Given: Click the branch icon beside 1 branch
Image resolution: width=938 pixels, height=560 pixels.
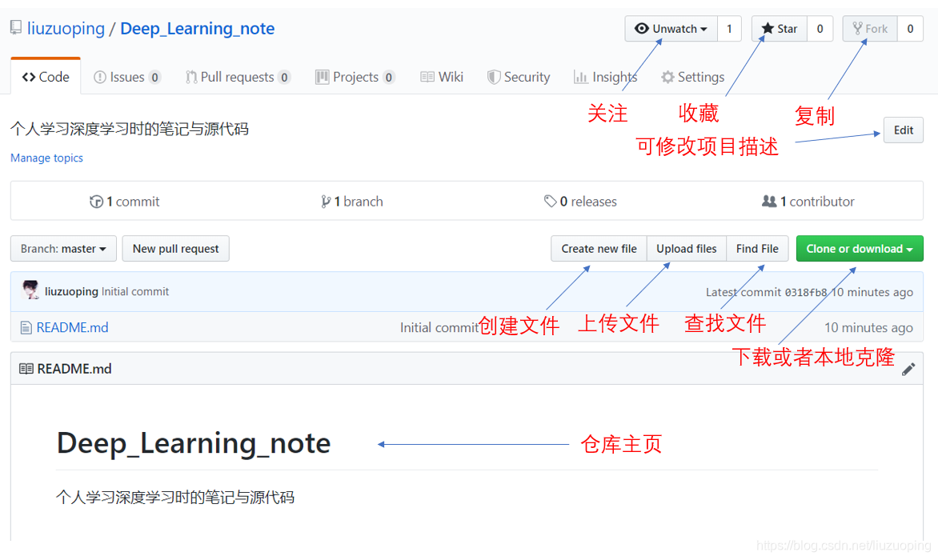Looking at the screenshot, I should (x=326, y=202).
